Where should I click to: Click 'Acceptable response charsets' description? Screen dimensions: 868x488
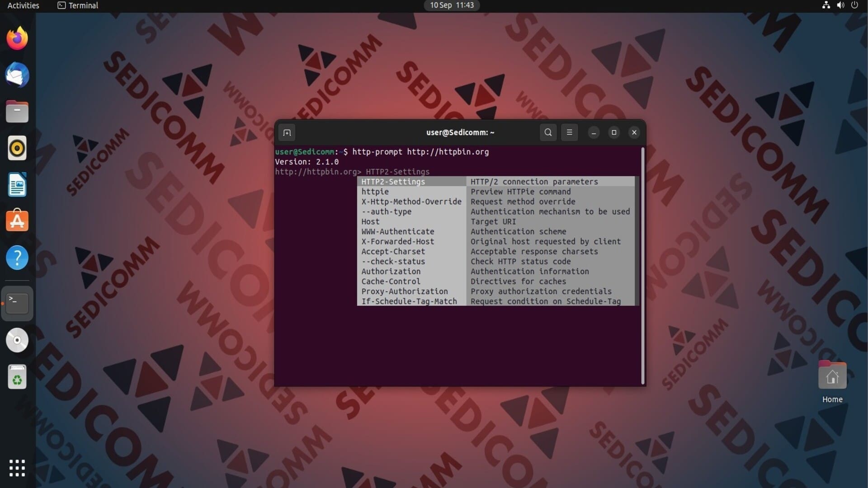tap(534, 251)
